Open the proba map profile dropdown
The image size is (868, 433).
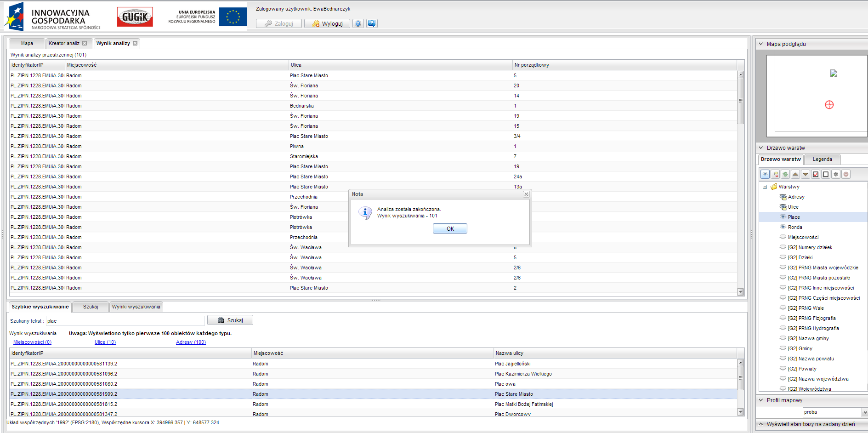pos(865,412)
